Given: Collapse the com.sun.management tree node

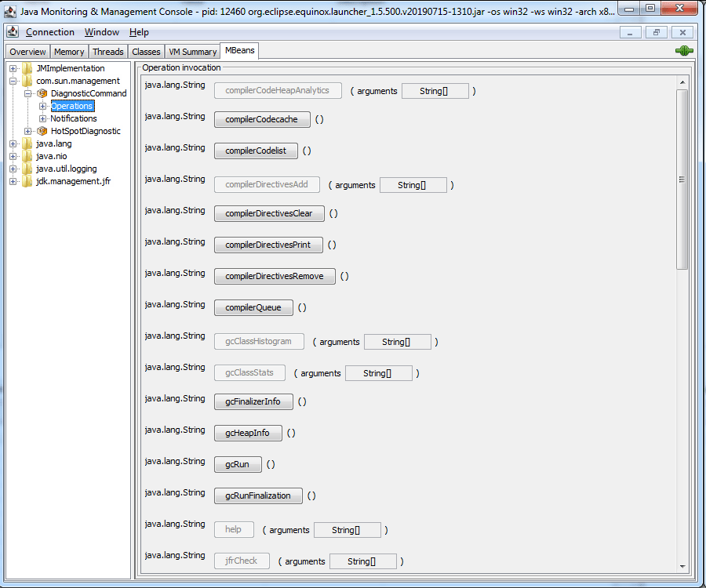Looking at the screenshot, I should [11, 81].
